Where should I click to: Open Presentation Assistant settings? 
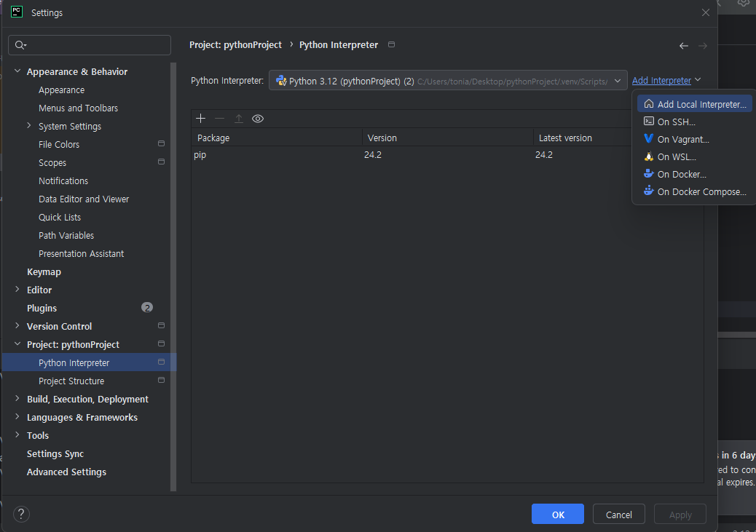(x=81, y=253)
